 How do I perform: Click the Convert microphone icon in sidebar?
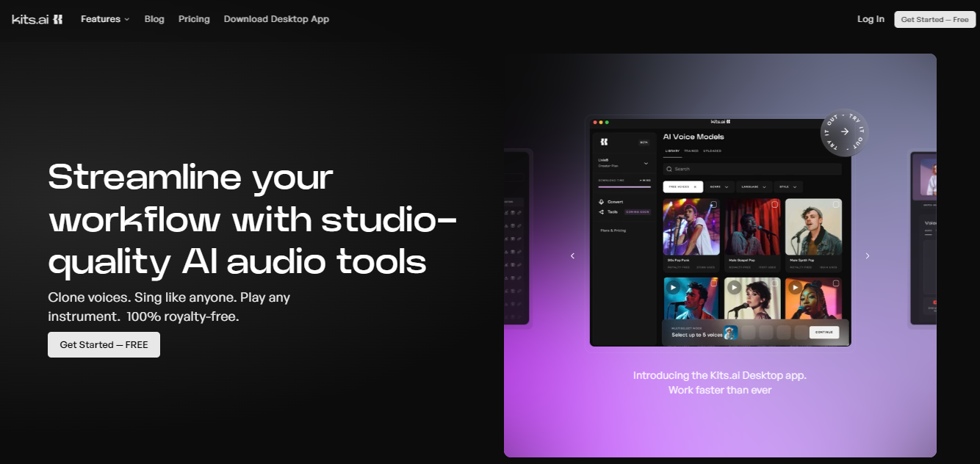602,202
